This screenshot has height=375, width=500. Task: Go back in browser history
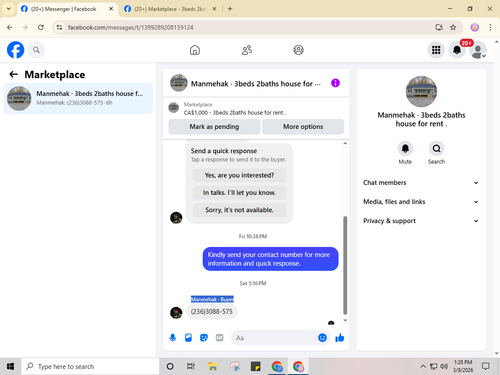[x=10, y=27]
